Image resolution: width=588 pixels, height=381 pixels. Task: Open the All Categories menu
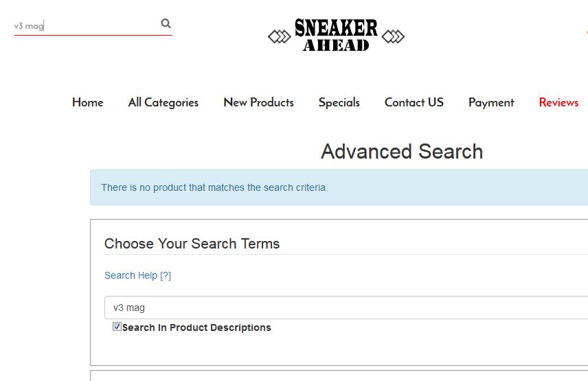tap(163, 102)
